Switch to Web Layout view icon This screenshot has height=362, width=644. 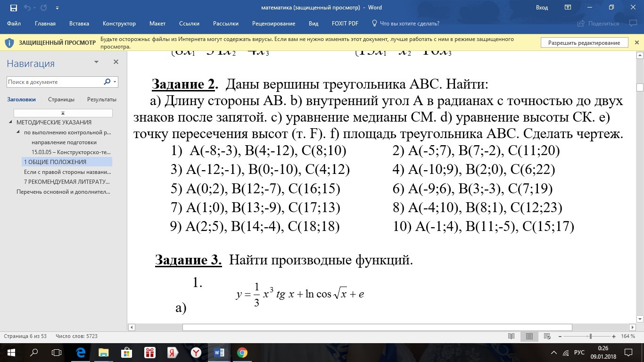pos(547,337)
